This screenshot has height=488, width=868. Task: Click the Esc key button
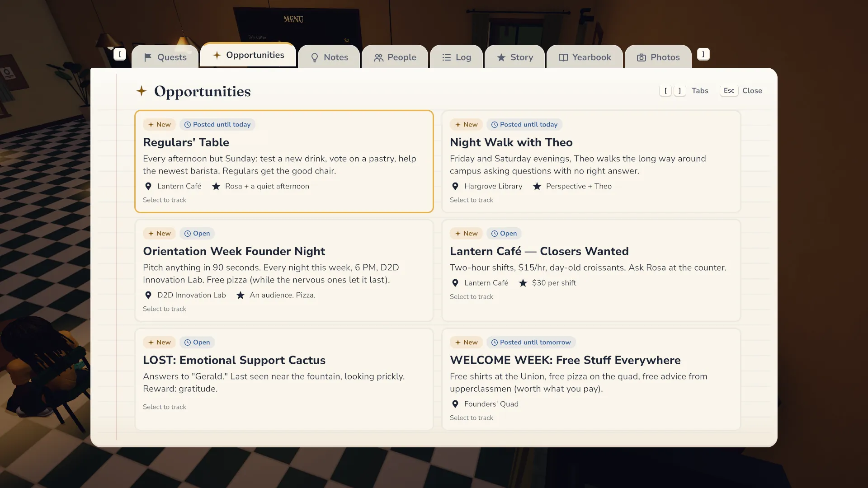click(729, 90)
